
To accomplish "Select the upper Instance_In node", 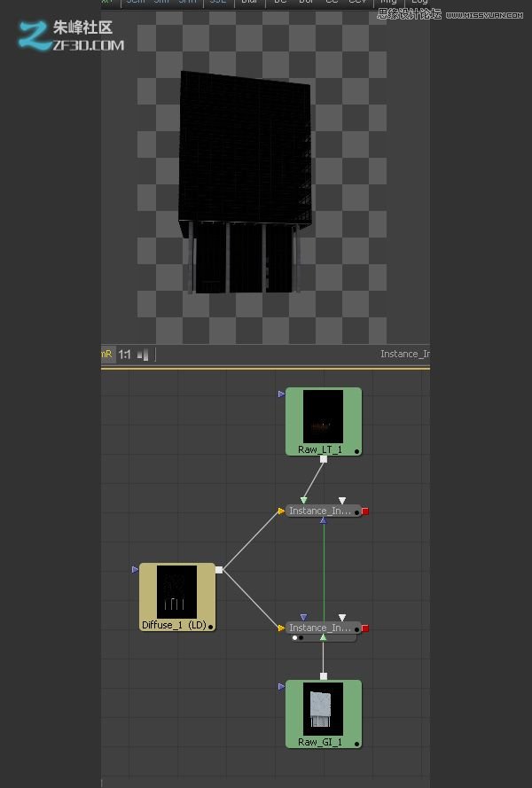I will tap(324, 511).
